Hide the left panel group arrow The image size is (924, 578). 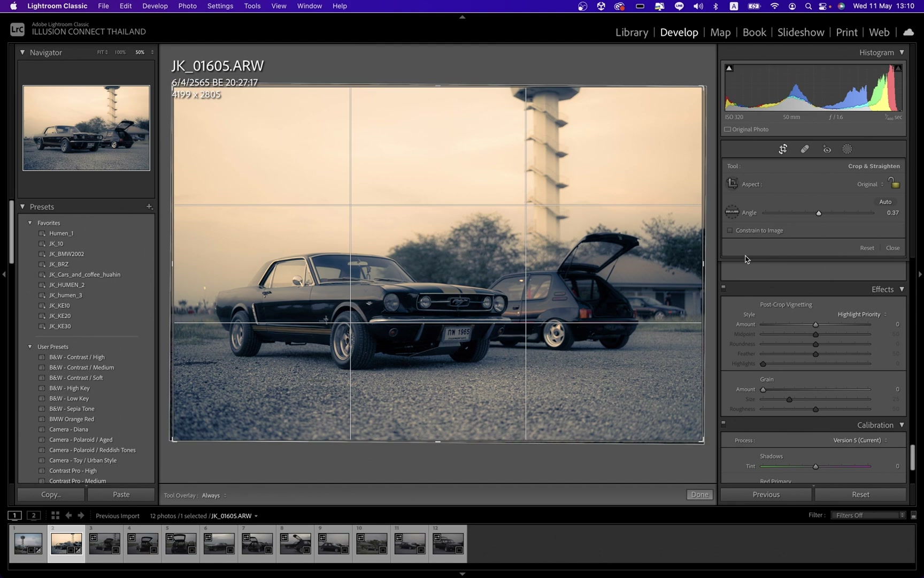(4, 275)
